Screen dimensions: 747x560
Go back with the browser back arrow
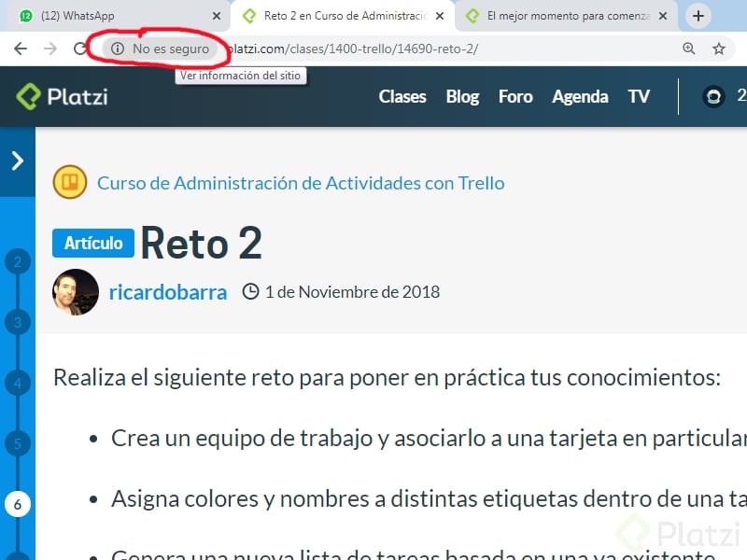click(x=21, y=49)
